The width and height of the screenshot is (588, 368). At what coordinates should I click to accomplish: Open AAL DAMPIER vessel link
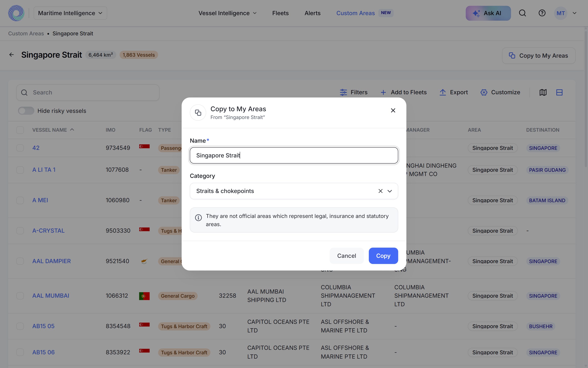51,261
